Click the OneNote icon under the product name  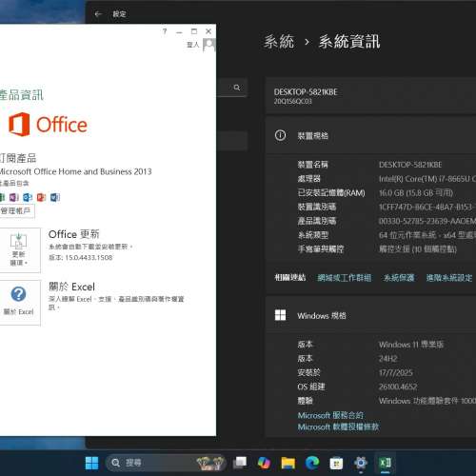14,197
